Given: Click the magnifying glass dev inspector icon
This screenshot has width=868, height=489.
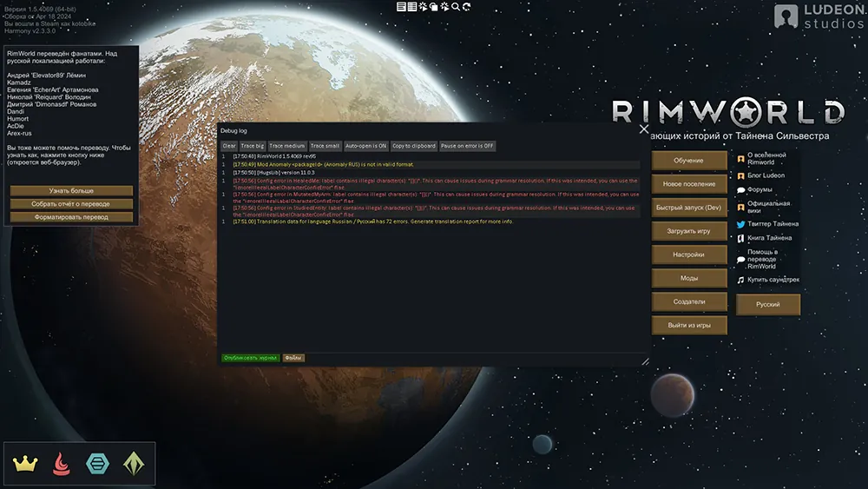Looking at the screenshot, I should [456, 6].
